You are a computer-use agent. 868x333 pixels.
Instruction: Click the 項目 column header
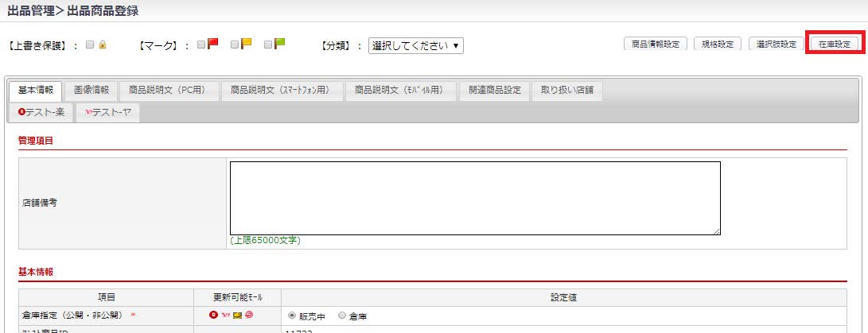[107, 297]
